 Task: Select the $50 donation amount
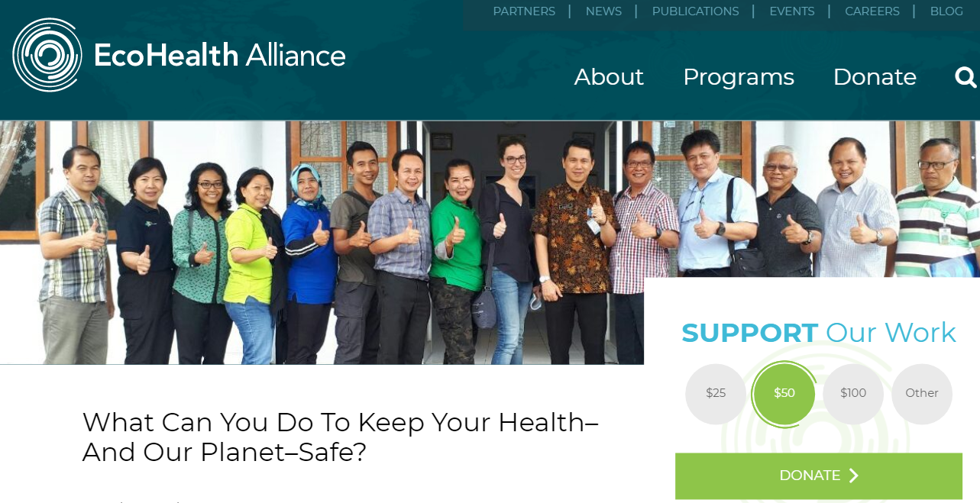point(784,394)
